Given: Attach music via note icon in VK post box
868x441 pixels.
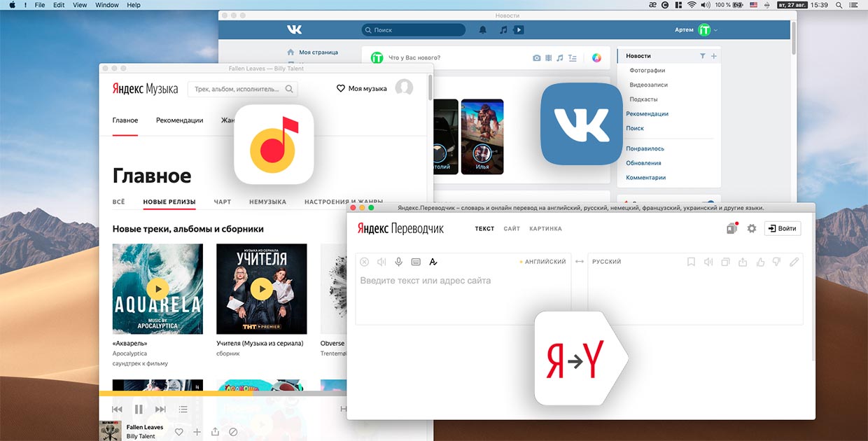Looking at the screenshot, I should [x=559, y=58].
